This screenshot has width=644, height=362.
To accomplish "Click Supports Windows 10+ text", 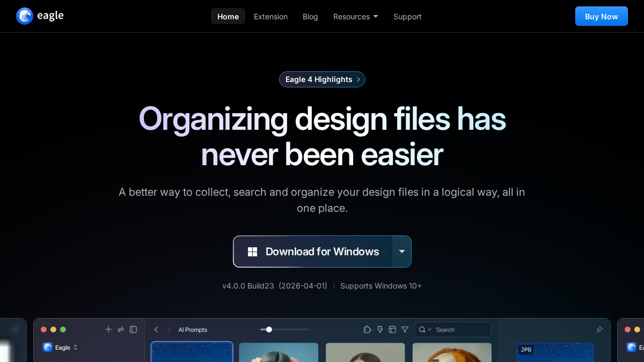I will [381, 286].
